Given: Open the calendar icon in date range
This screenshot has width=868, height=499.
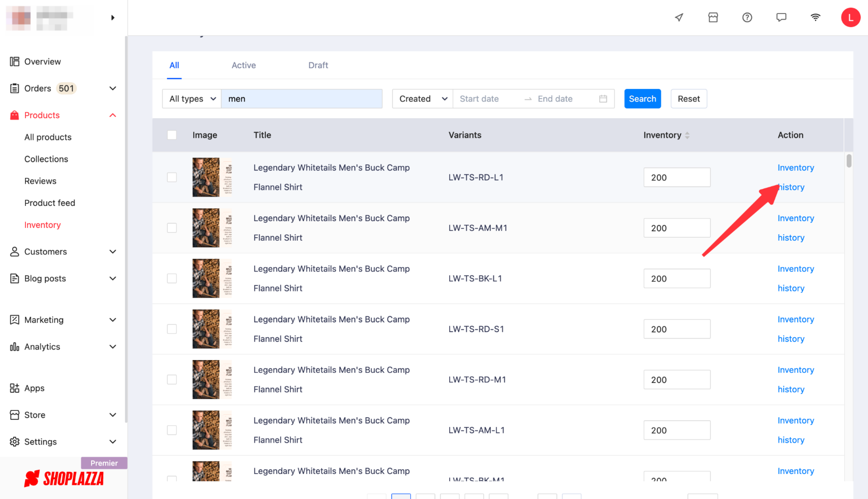Looking at the screenshot, I should pyautogui.click(x=603, y=99).
